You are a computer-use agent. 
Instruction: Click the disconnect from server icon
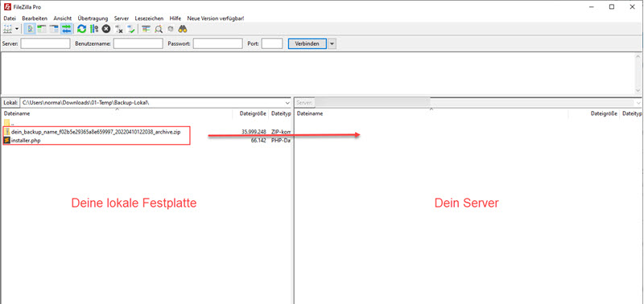pyautogui.click(x=118, y=29)
